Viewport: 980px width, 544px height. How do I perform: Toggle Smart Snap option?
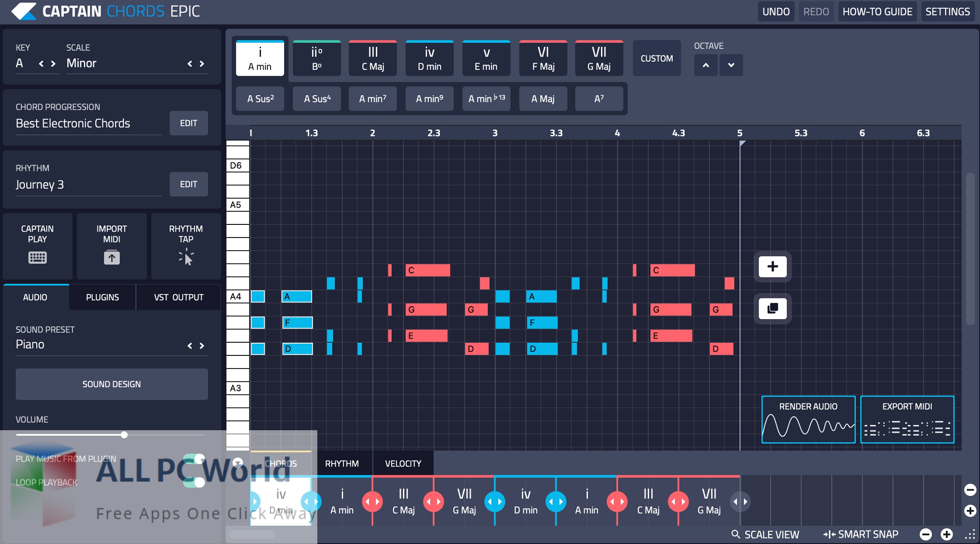(x=861, y=534)
